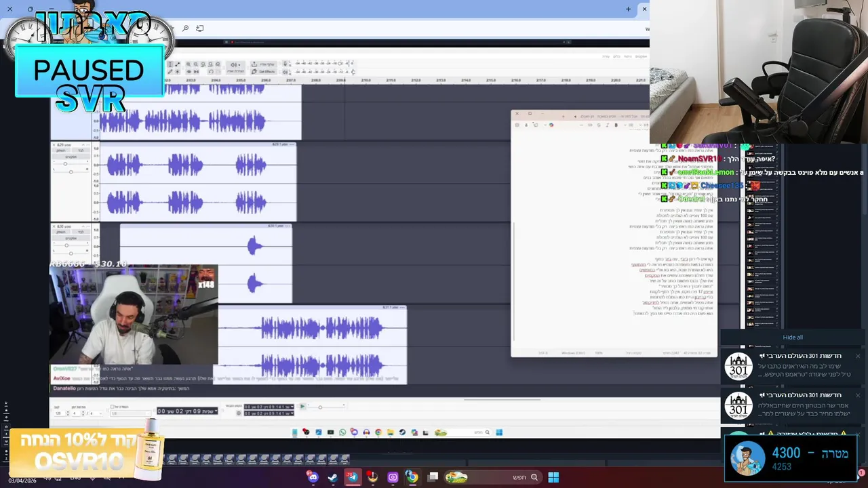868x488 pixels.
Task: Open Chrome from outer taskbar
Action: 413,477
